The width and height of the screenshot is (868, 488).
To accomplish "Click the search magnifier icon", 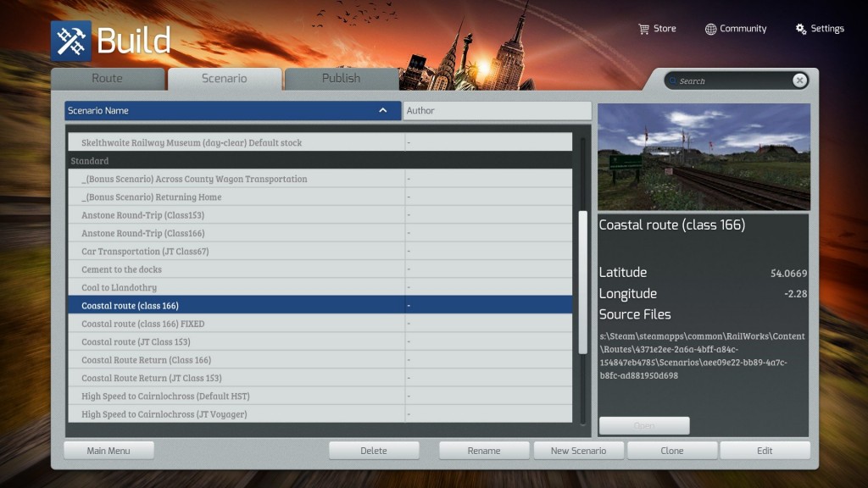I will click(x=673, y=81).
